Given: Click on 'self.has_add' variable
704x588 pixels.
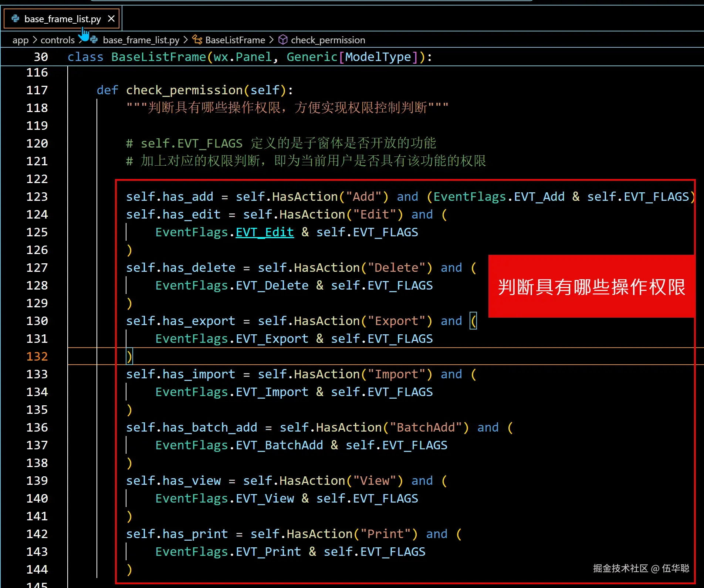Looking at the screenshot, I should point(170,197).
